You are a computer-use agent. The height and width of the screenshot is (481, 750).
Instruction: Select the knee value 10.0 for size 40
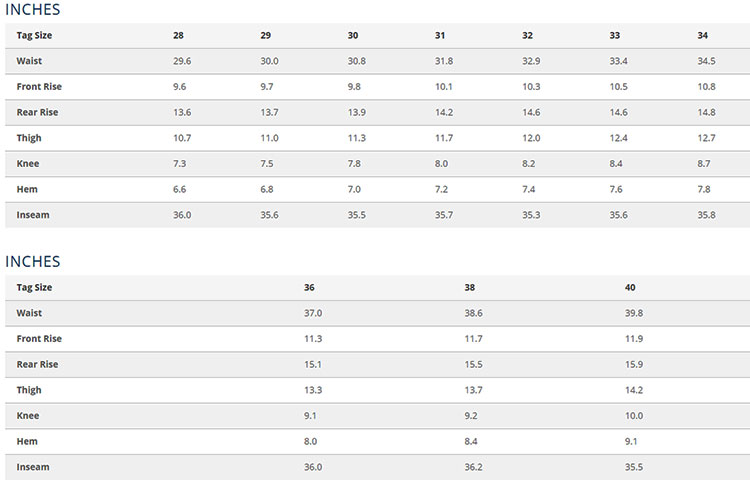pyautogui.click(x=634, y=416)
